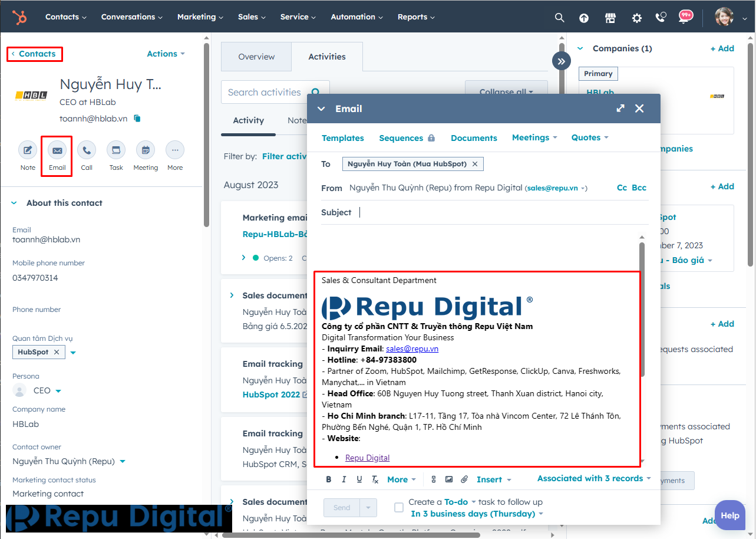The height and width of the screenshot is (539, 756).
Task: Open the notifications bell with 99+ badge
Action: (684, 17)
